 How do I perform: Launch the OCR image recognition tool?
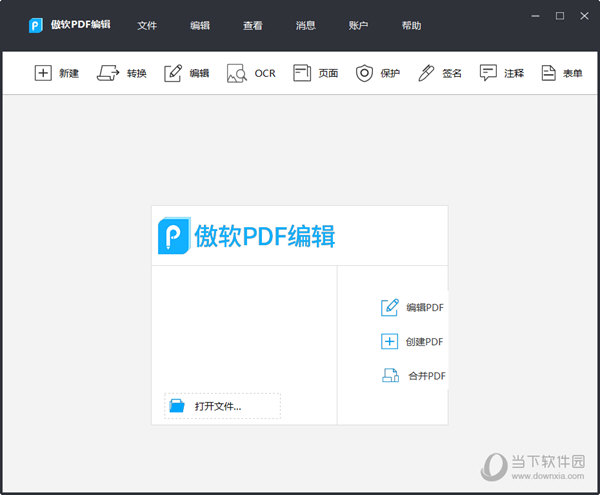coord(236,73)
